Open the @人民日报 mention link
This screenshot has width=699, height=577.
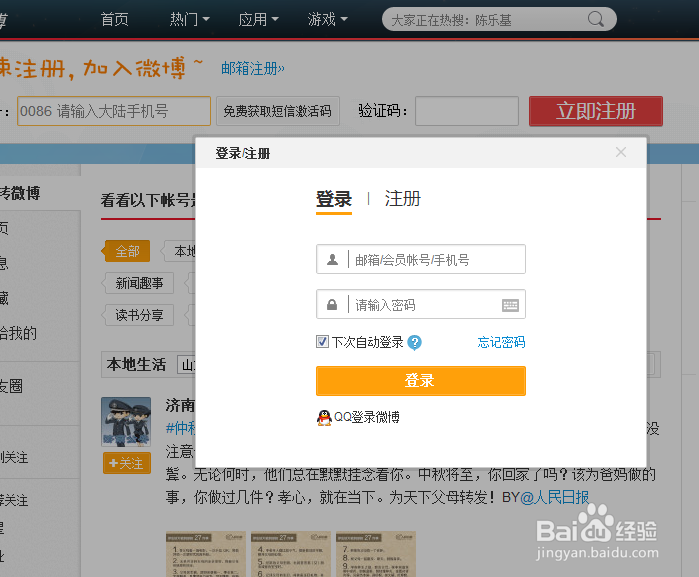(554, 497)
